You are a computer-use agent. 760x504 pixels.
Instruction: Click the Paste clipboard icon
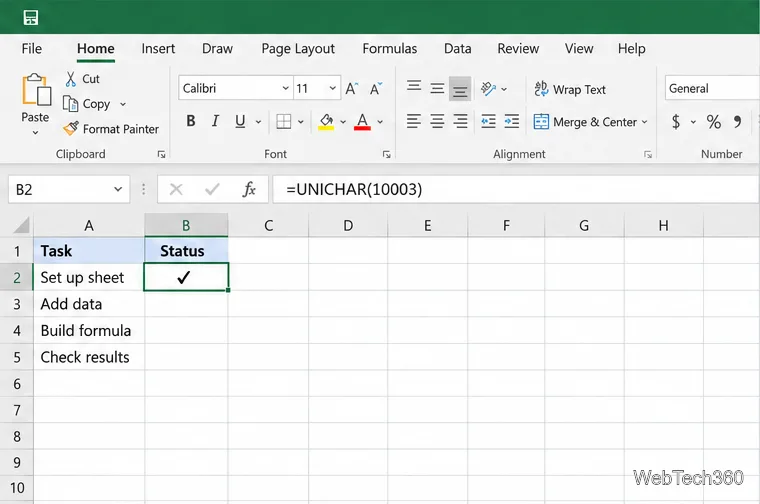(36, 89)
